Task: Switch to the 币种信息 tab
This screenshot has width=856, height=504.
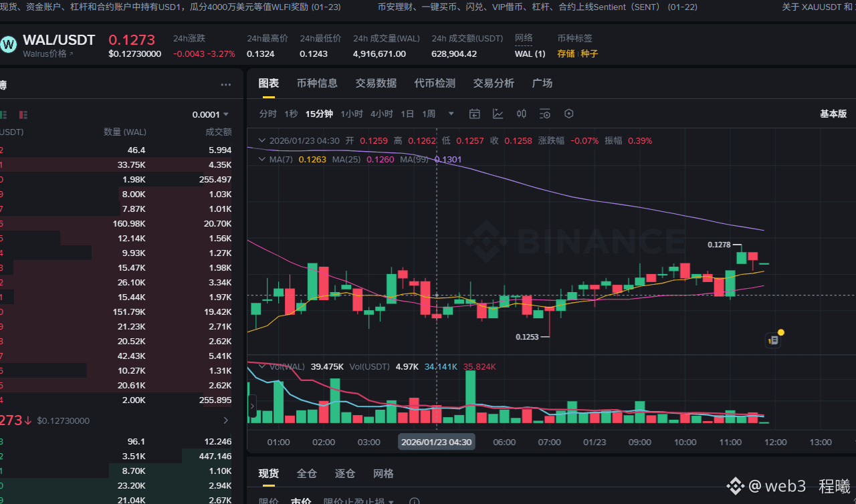Action: pos(317,83)
